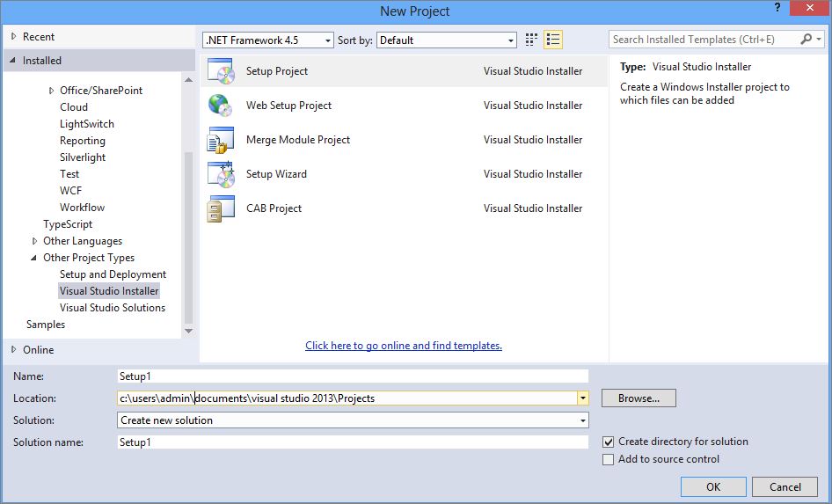Screen dimensions: 832x504
Task: Click the Setup Project template icon
Action: [x=221, y=71]
